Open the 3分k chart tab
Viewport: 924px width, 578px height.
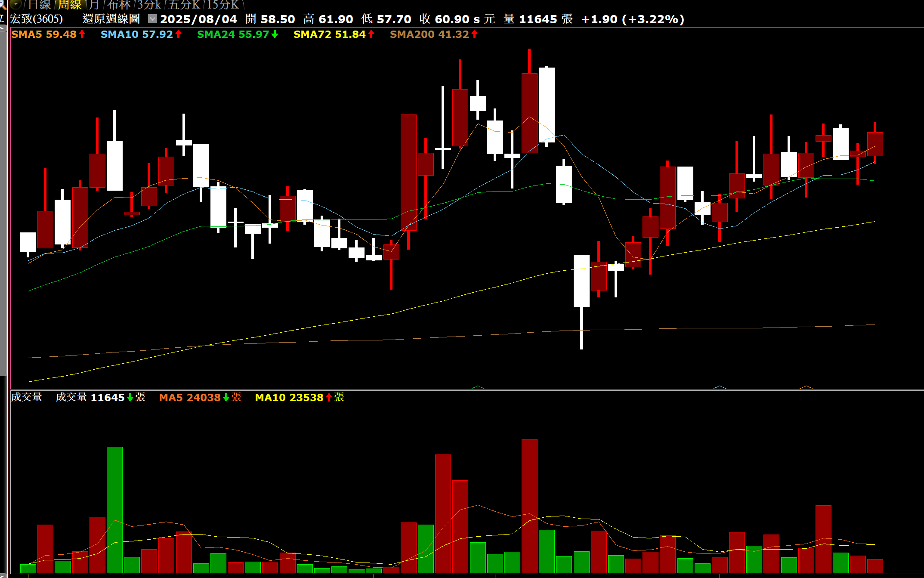(149, 5)
